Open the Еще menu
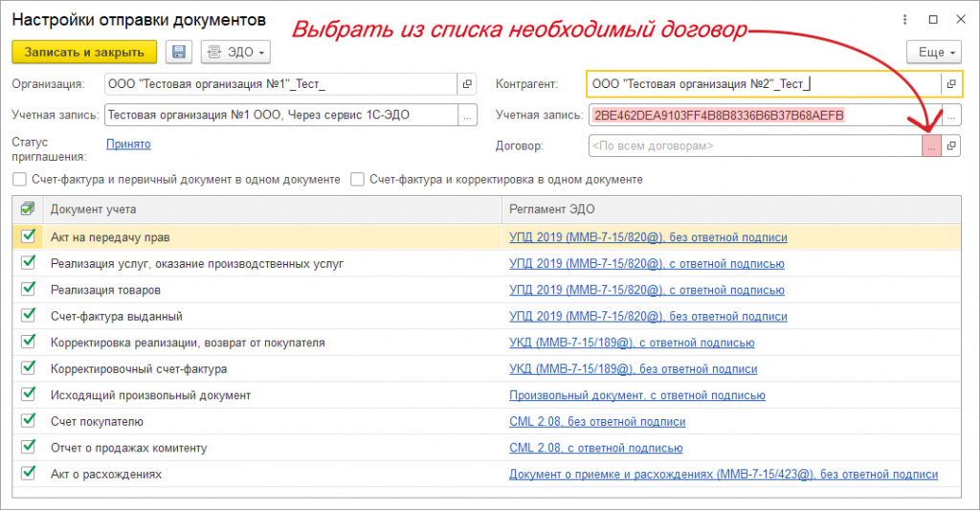Image resolution: width=980 pixels, height=510 pixels. (x=933, y=52)
